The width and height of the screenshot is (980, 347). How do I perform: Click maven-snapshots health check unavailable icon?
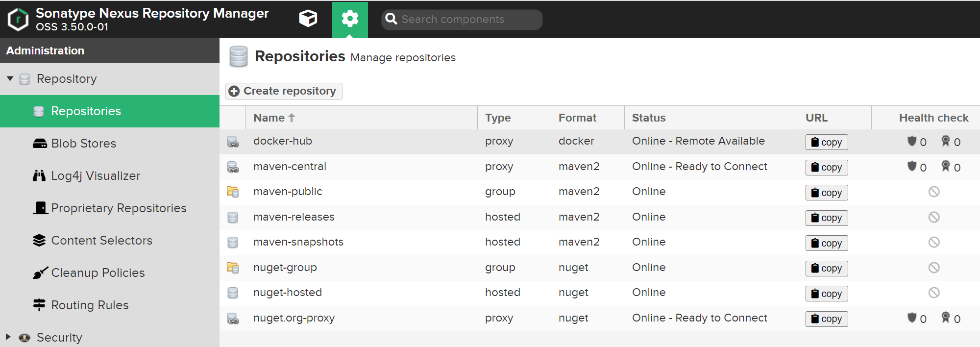[934, 242]
